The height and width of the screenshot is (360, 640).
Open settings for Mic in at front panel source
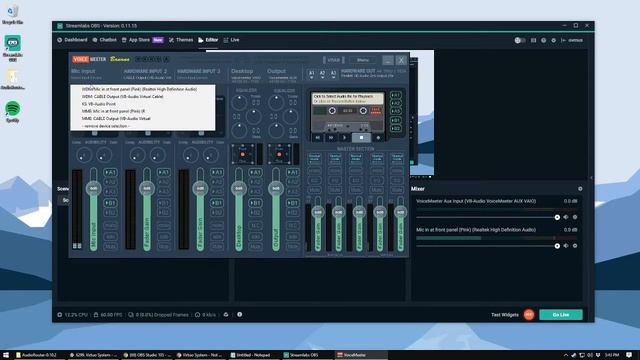click(575, 246)
